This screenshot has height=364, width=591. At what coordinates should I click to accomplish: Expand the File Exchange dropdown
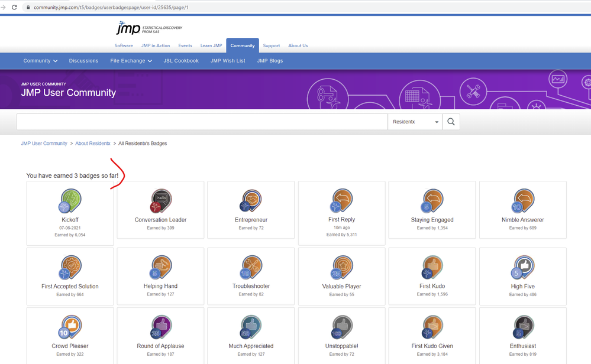tap(131, 61)
